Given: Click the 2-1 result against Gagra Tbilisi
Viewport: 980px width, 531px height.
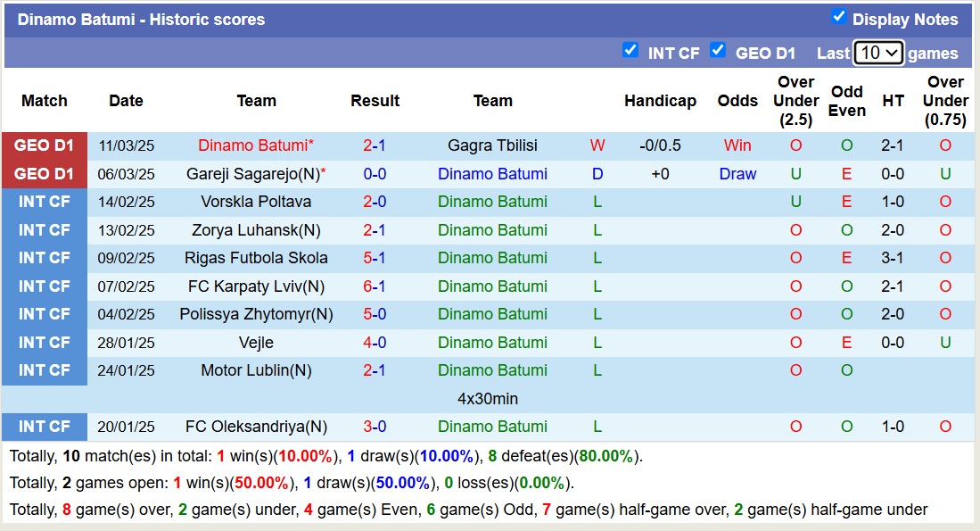Looking at the screenshot, I should tap(375, 145).
